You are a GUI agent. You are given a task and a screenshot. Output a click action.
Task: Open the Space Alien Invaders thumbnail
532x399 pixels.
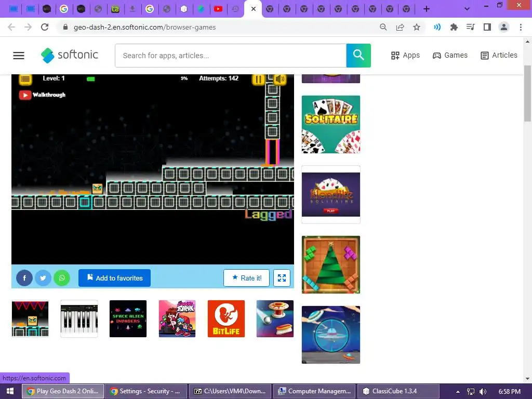tap(128, 318)
